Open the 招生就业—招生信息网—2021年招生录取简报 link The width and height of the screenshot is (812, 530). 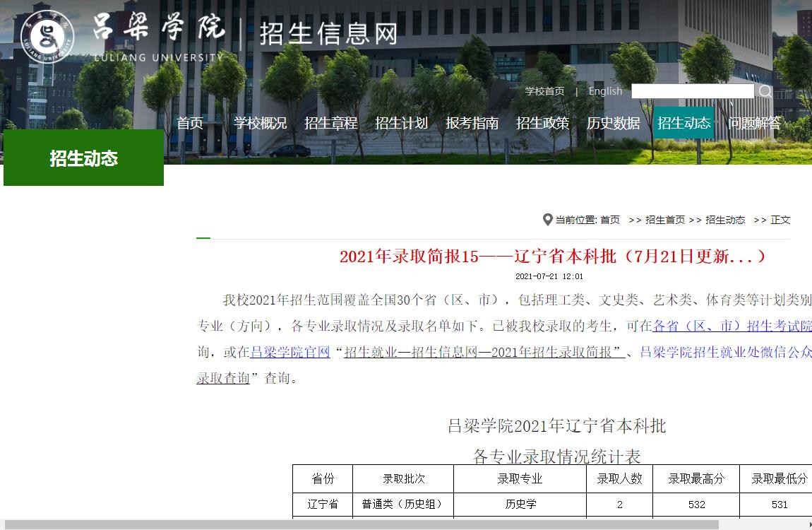coord(484,352)
